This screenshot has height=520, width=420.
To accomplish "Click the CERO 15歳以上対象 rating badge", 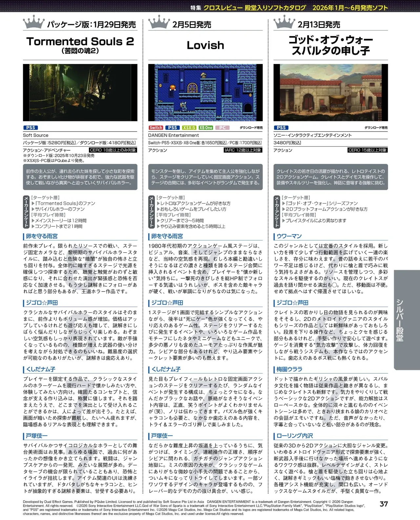I will tap(368, 150).
